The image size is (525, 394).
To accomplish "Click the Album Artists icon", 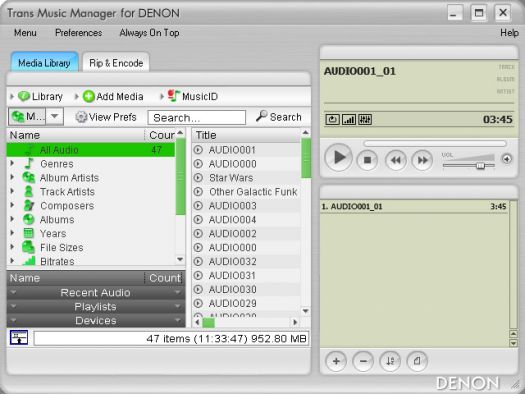I will point(28,177).
